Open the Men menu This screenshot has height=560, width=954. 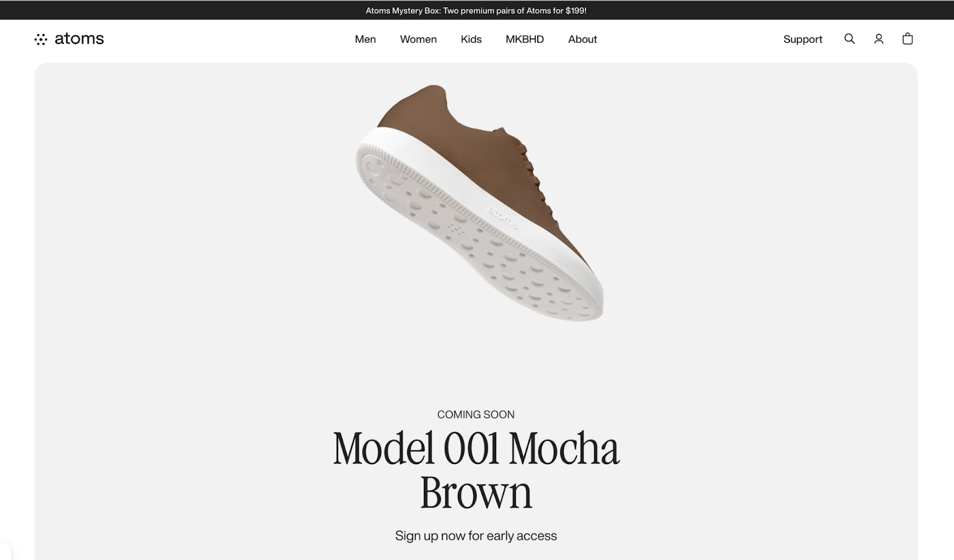[366, 39]
